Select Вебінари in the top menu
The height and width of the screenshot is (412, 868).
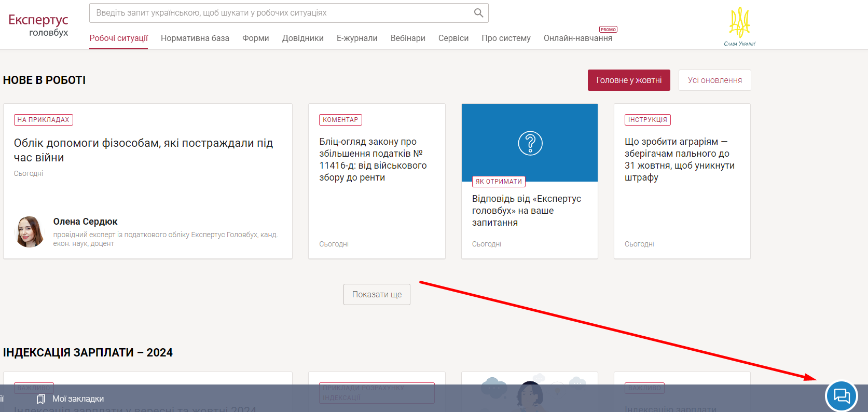408,38
